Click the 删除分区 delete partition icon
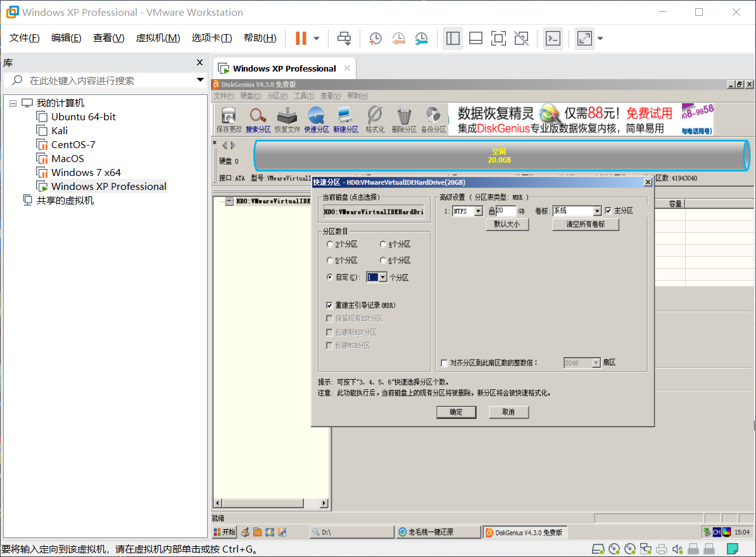 [405, 119]
